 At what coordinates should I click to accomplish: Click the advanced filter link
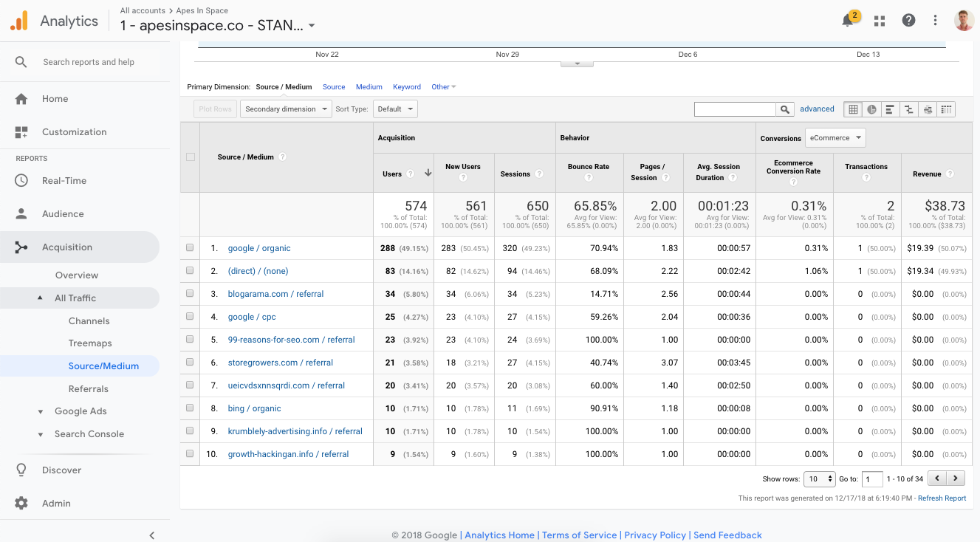(817, 109)
